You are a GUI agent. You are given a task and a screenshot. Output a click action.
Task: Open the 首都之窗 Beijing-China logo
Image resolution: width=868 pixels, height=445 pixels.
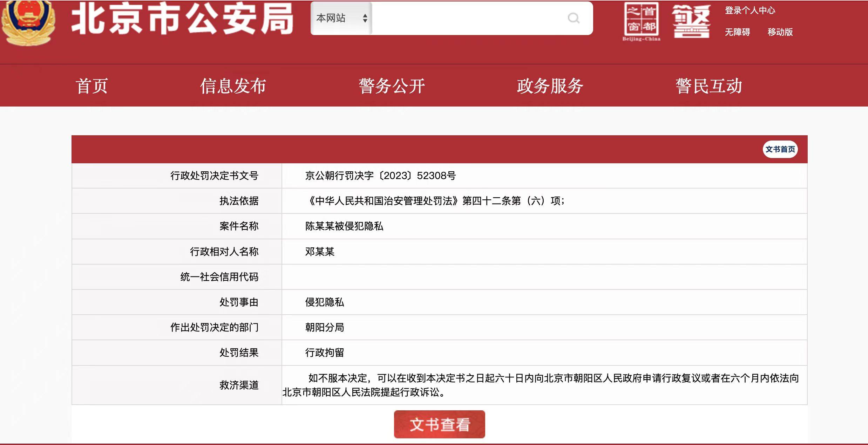[641, 22]
